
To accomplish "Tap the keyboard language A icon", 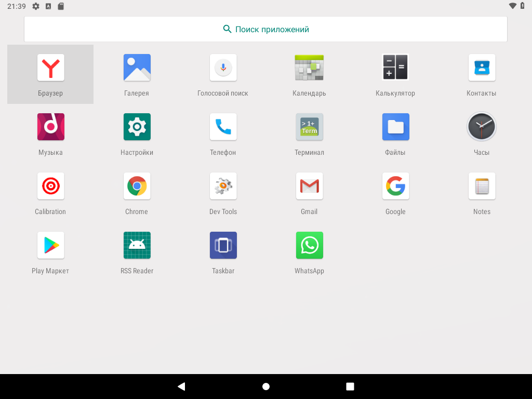I will click(x=48, y=6).
